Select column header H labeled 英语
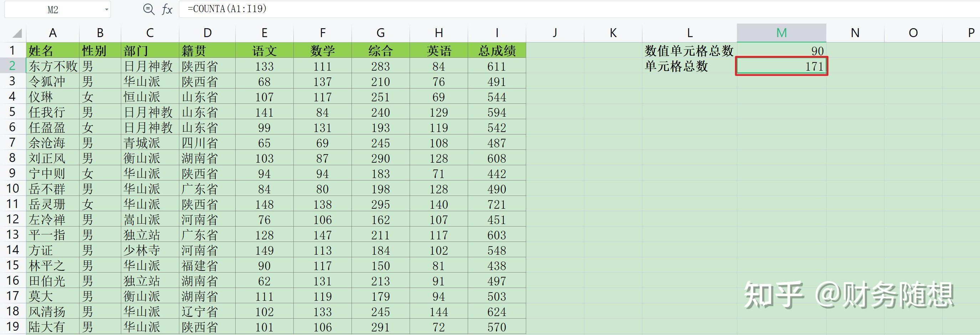The image size is (980, 335). (438, 33)
